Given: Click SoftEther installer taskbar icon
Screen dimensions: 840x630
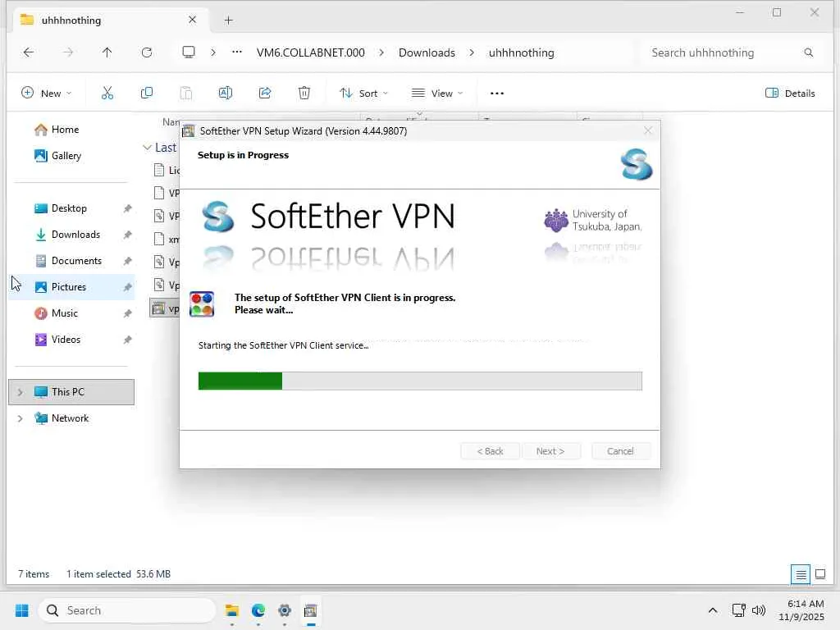Looking at the screenshot, I should pyautogui.click(x=311, y=610).
